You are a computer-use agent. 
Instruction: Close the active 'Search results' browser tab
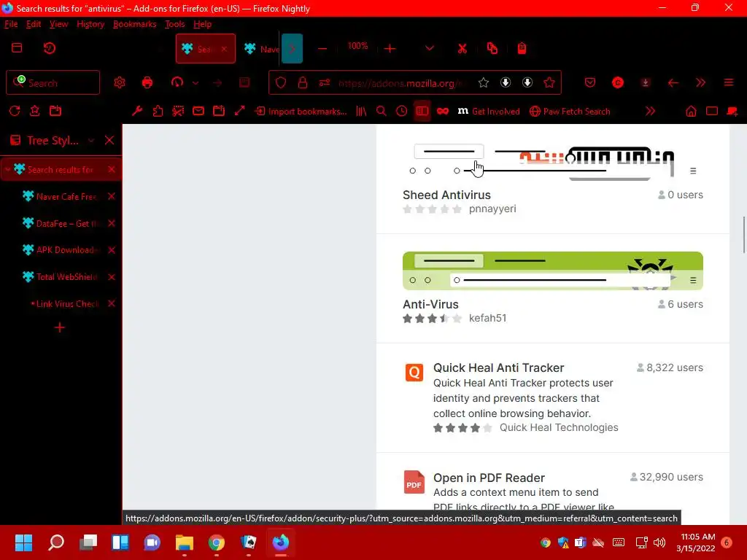click(224, 49)
